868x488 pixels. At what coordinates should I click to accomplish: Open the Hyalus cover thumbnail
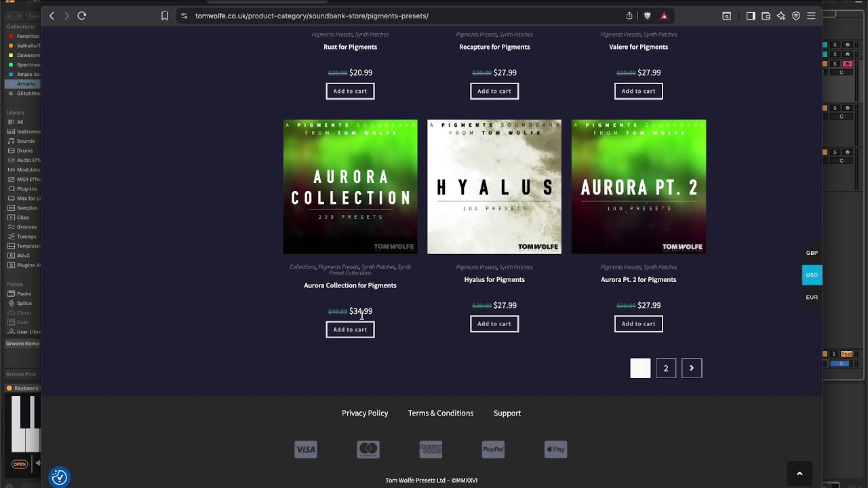(494, 187)
